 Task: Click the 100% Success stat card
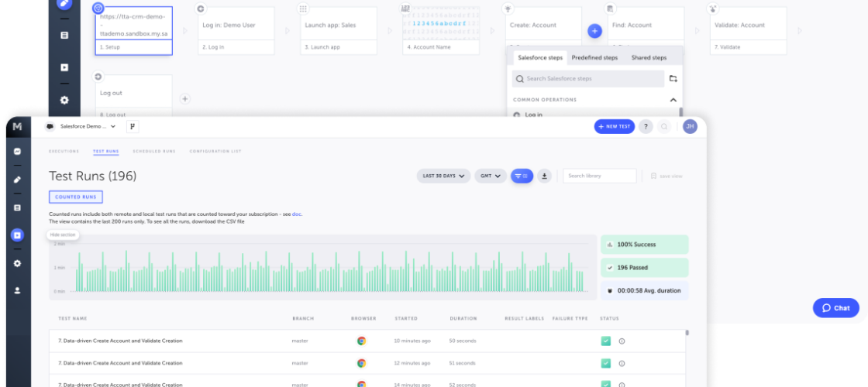(x=644, y=245)
